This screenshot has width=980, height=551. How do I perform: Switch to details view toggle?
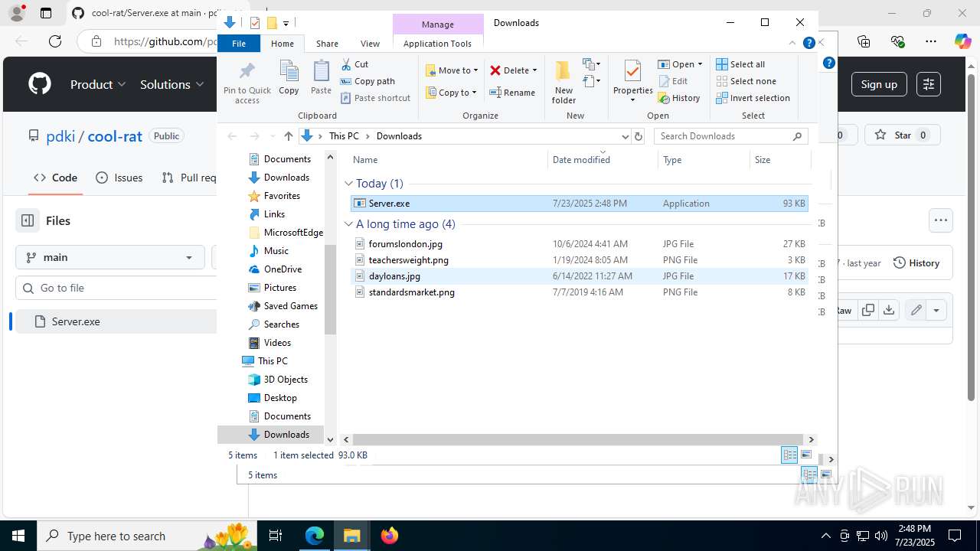click(789, 455)
